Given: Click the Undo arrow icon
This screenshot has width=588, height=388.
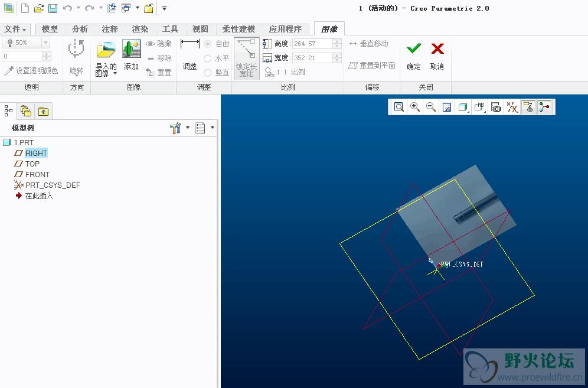Looking at the screenshot, I should click(67, 8).
